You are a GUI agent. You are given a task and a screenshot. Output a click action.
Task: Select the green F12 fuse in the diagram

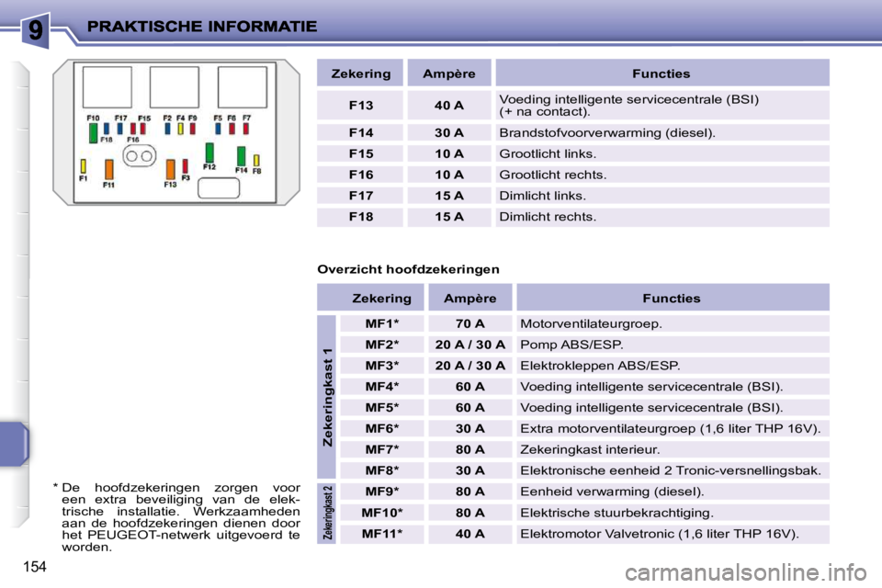coord(209,153)
